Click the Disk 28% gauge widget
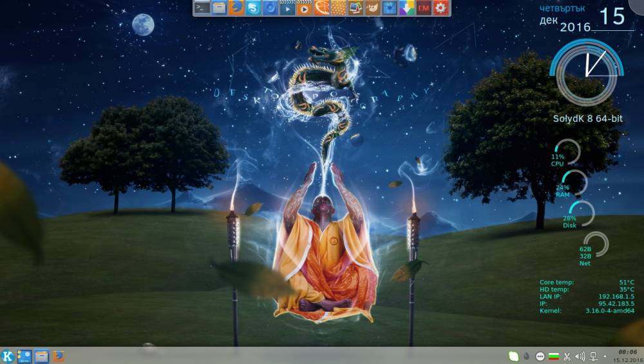Viewport: 644px width, 364px height. tap(579, 214)
